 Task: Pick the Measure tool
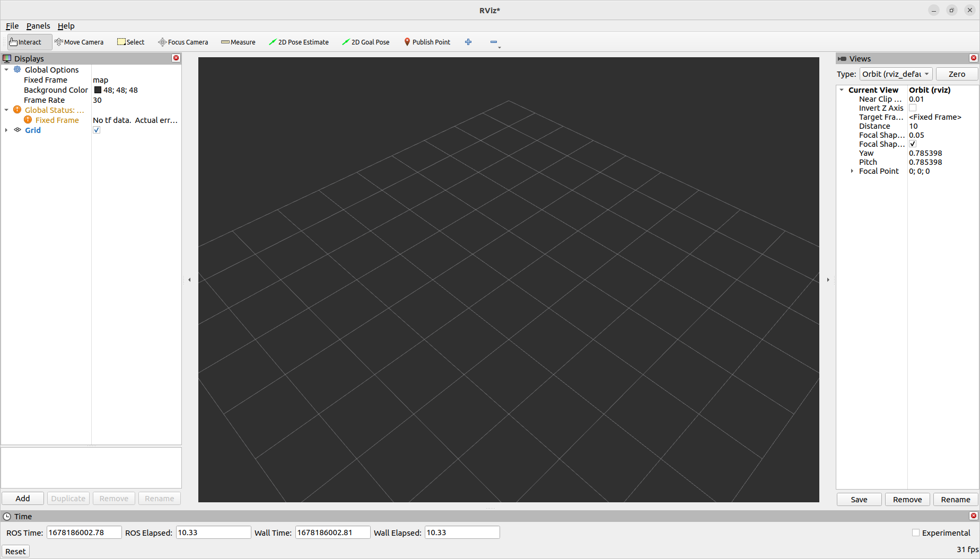238,42
